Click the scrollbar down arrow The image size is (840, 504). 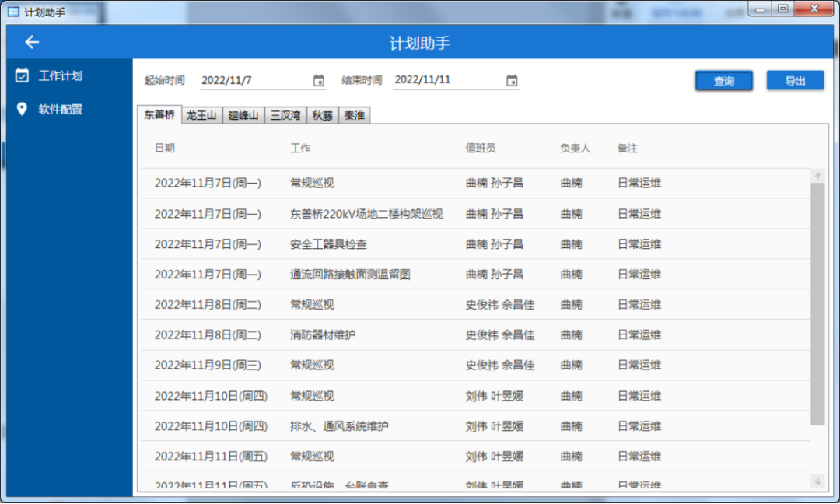click(x=817, y=481)
